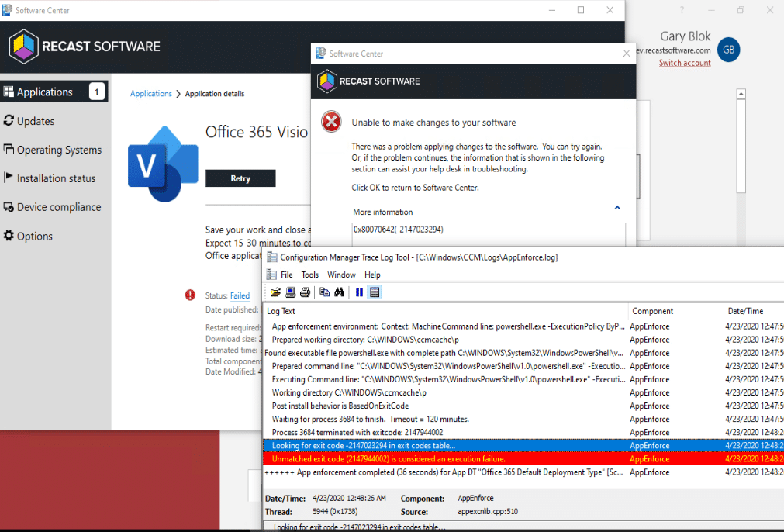Click the Failed status link
Viewport: 784px width, 532px height.
[x=240, y=296]
